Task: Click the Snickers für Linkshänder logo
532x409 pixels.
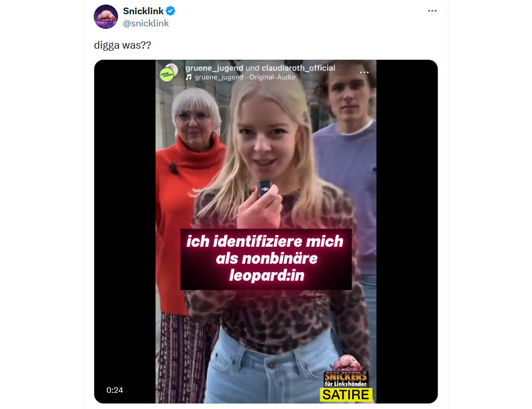Action: [346, 379]
